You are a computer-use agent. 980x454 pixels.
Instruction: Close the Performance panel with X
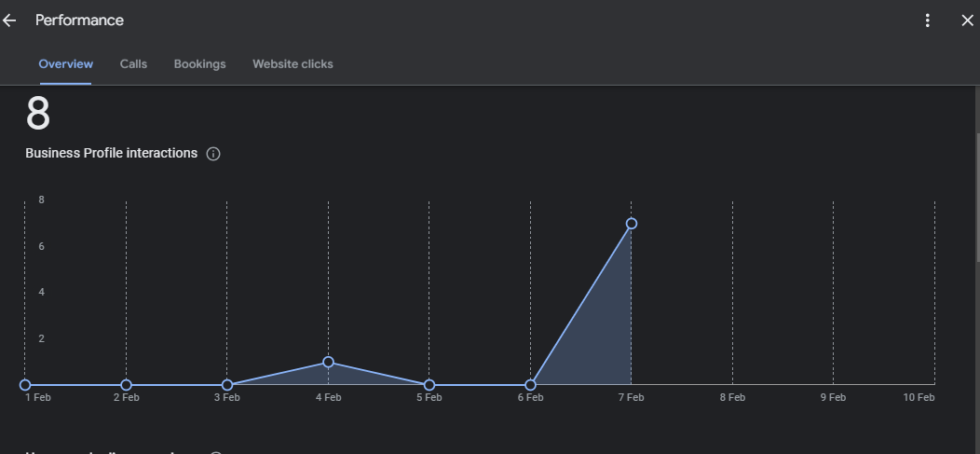point(967,21)
